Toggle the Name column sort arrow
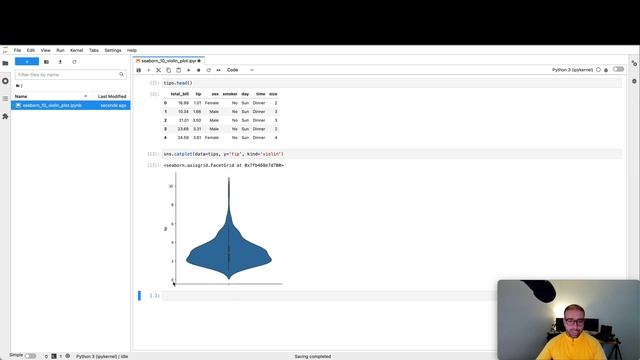Screen dimensions: 640x360 85,96
